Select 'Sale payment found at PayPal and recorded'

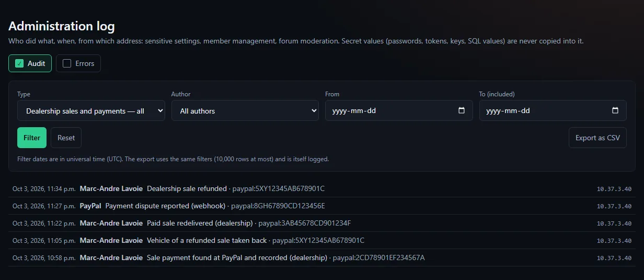coord(322,257)
